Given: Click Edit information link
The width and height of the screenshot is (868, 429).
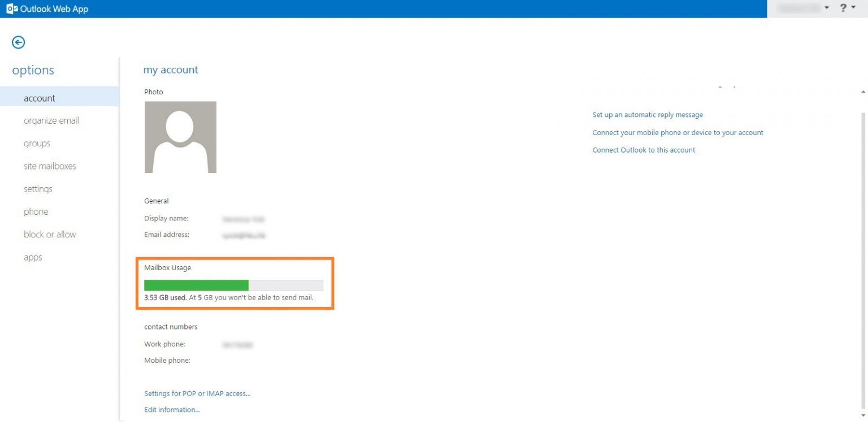Looking at the screenshot, I should point(172,409).
